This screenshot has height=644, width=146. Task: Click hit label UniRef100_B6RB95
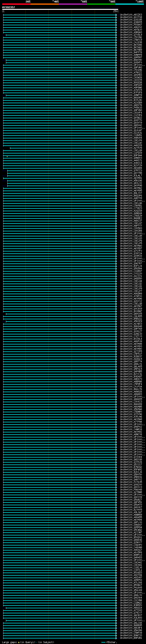click(x=131, y=625)
